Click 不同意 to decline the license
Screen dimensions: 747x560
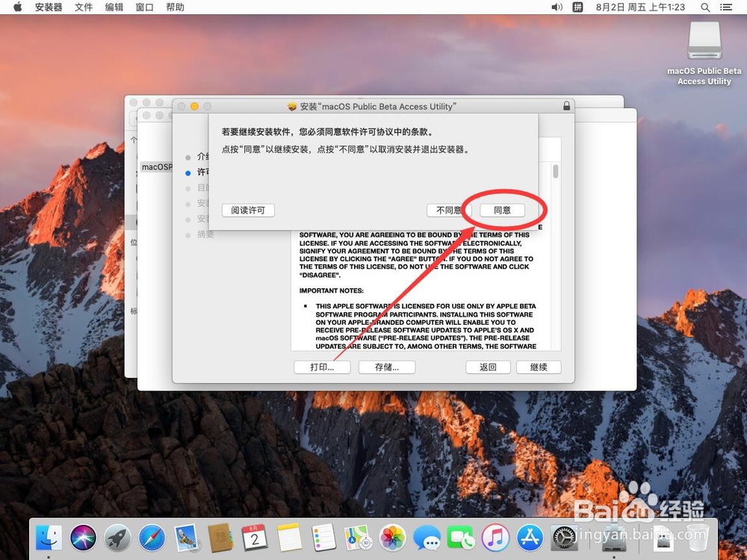(449, 210)
